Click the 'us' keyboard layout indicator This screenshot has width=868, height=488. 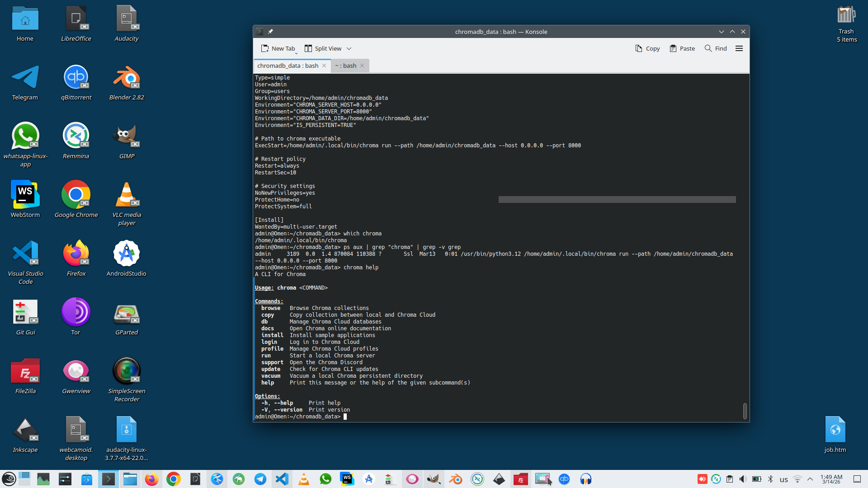pos(783,479)
